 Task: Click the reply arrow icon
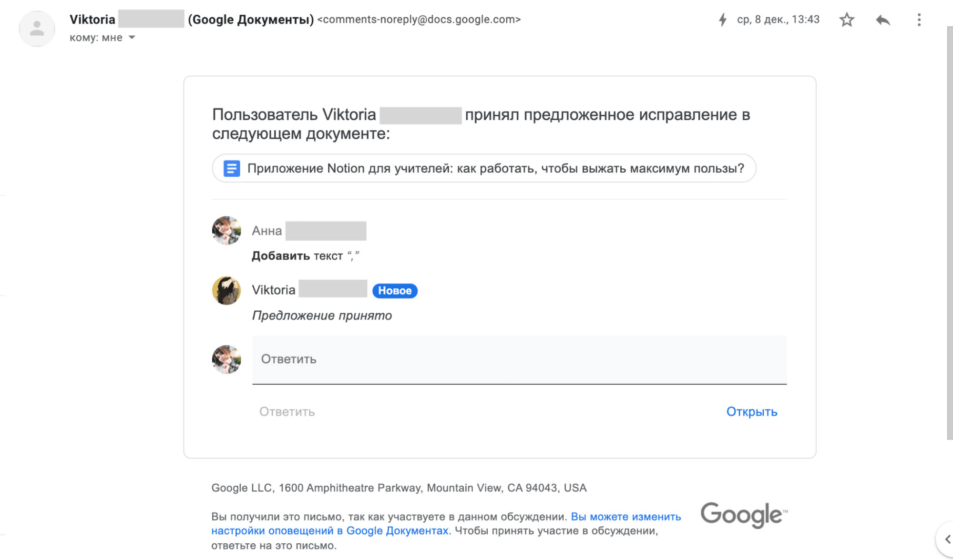pyautogui.click(x=883, y=20)
